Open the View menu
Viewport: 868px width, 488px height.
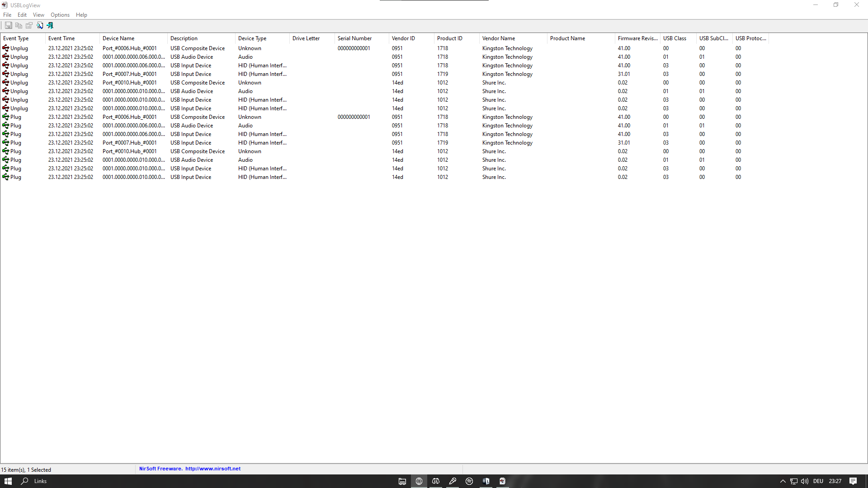pyautogui.click(x=38, y=15)
